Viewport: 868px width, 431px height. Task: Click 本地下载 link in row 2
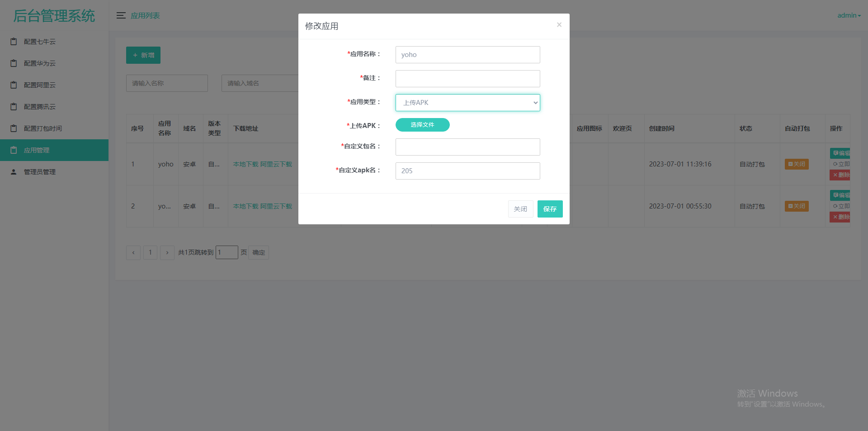[245, 206]
